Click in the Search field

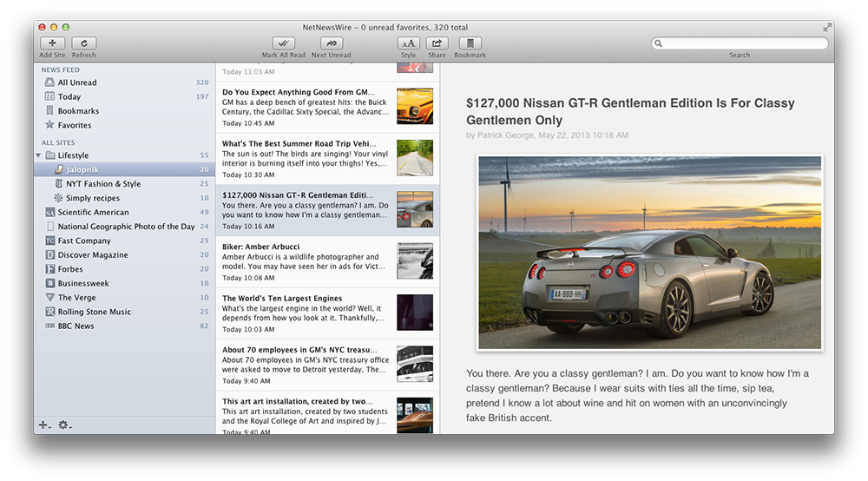click(x=743, y=43)
